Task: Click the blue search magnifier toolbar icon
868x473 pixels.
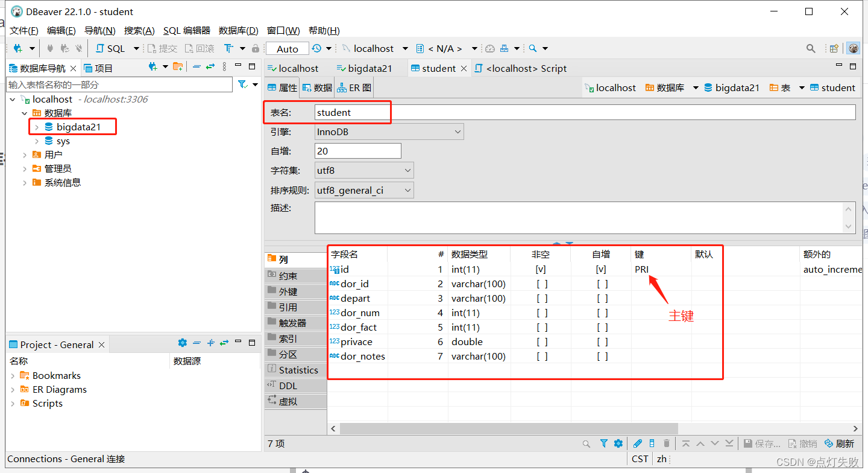Action: 533,48
